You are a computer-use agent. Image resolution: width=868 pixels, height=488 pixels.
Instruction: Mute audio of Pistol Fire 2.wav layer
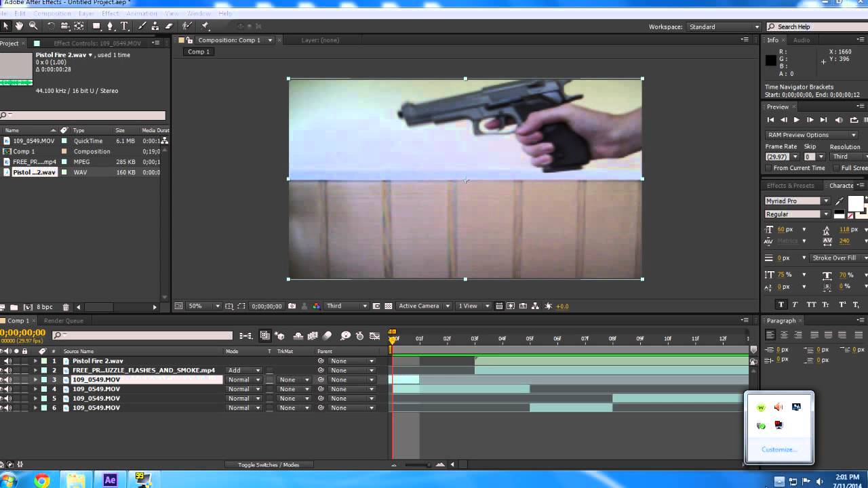point(8,361)
